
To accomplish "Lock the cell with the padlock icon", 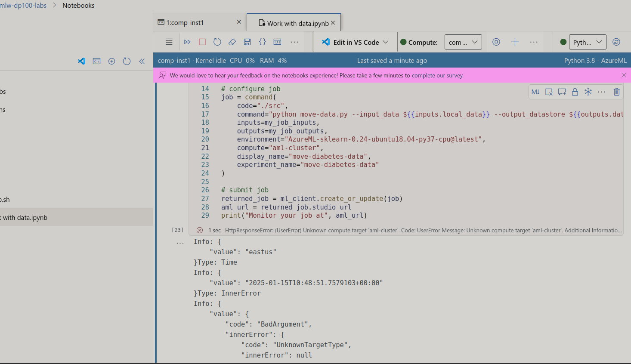I will point(575,92).
